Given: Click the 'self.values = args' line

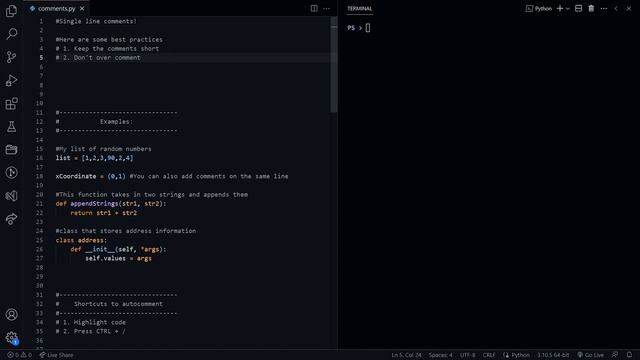Looking at the screenshot, I should (118, 258).
